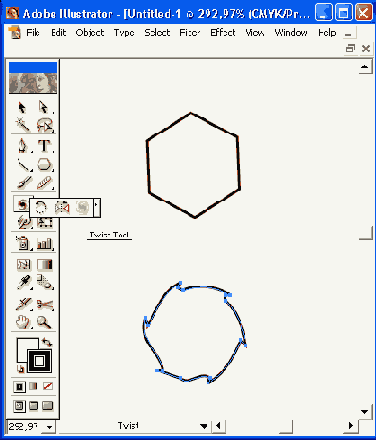376x440 pixels.
Task: Choose the Reflect tool in flyout
Action: click(62, 208)
